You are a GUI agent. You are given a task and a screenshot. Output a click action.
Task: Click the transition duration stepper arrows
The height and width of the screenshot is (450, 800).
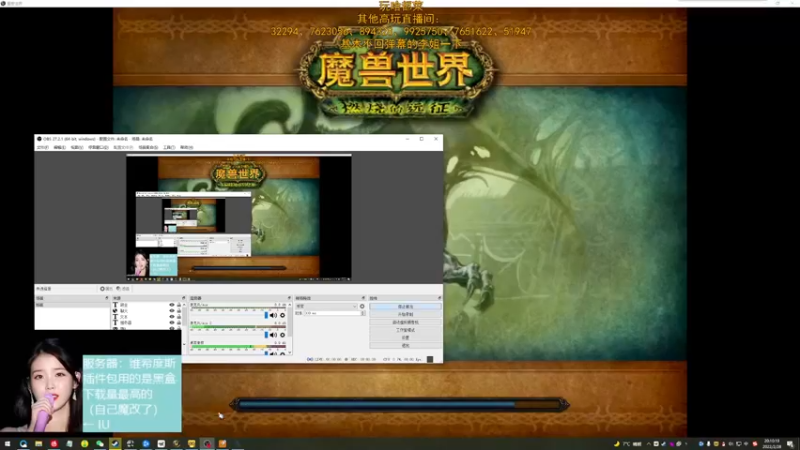click(x=363, y=313)
